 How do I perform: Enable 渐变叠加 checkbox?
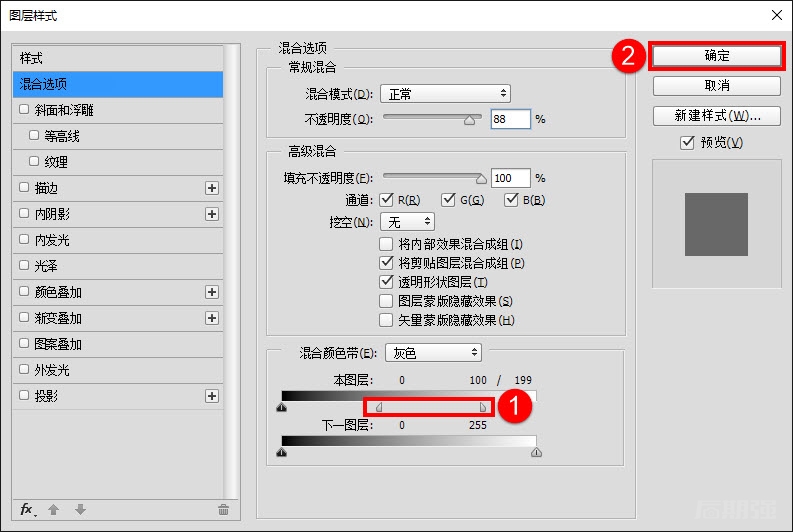pos(24,317)
